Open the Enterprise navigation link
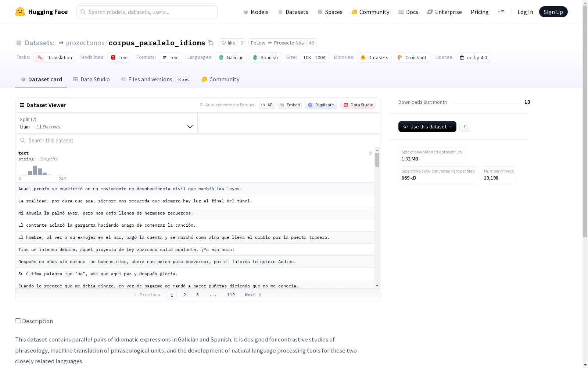 click(445, 12)
